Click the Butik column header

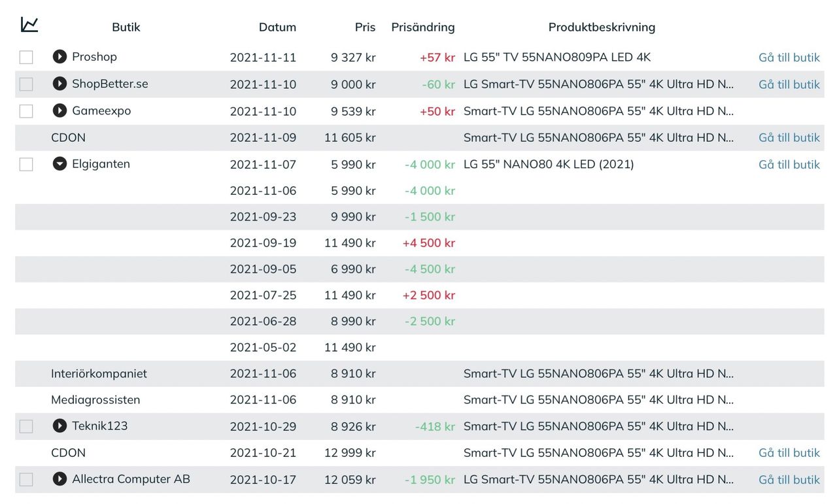[126, 27]
